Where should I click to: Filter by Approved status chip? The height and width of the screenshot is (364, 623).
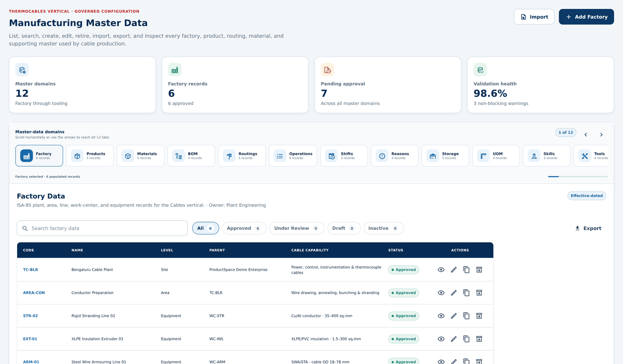pos(244,228)
